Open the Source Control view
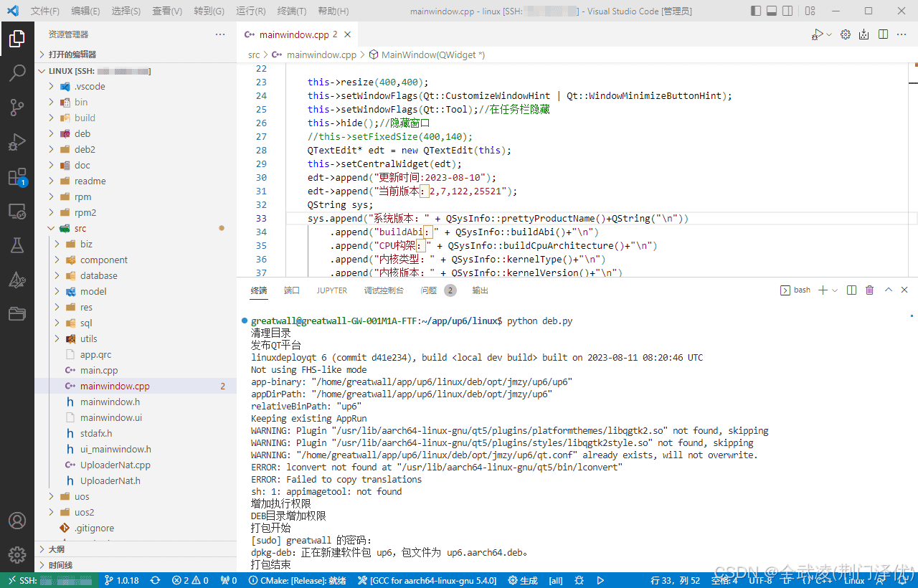918x588 pixels. pos(17,108)
